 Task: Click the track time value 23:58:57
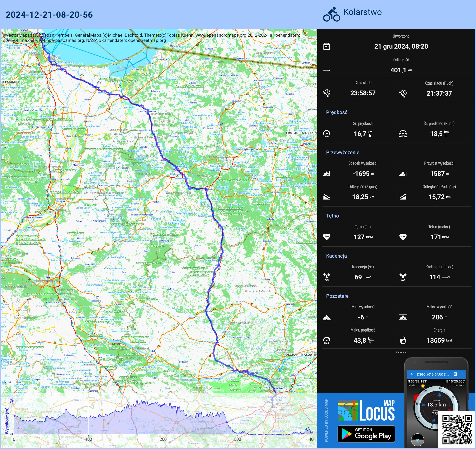point(363,93)
